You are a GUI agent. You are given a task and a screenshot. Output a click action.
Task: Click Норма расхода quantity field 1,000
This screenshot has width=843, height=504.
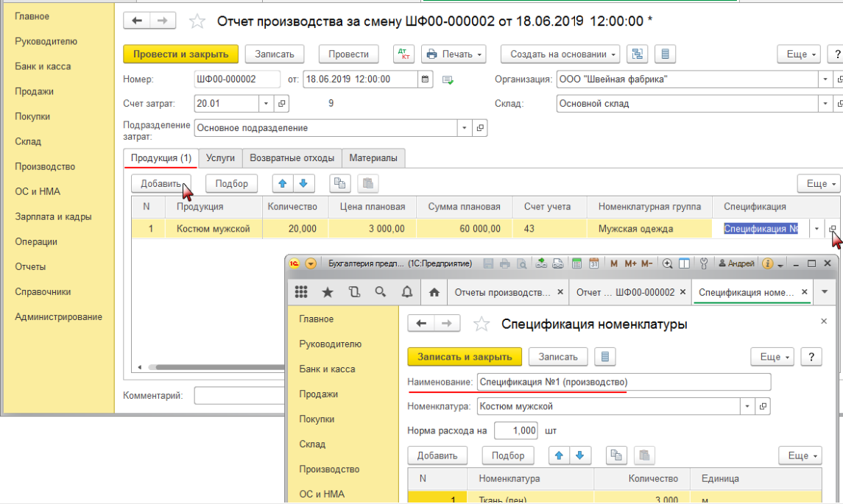coord(516,430)
